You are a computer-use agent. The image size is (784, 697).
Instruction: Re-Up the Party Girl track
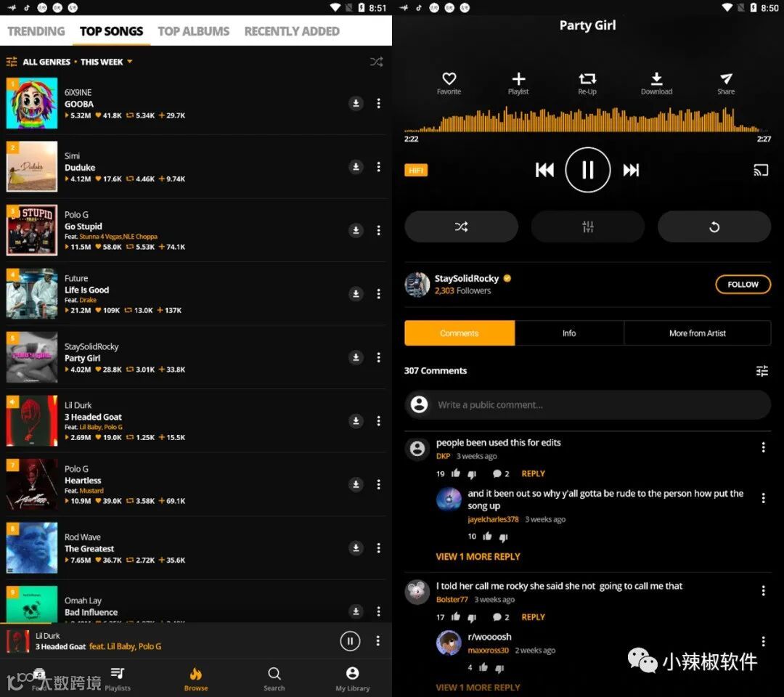pos(587,83)
